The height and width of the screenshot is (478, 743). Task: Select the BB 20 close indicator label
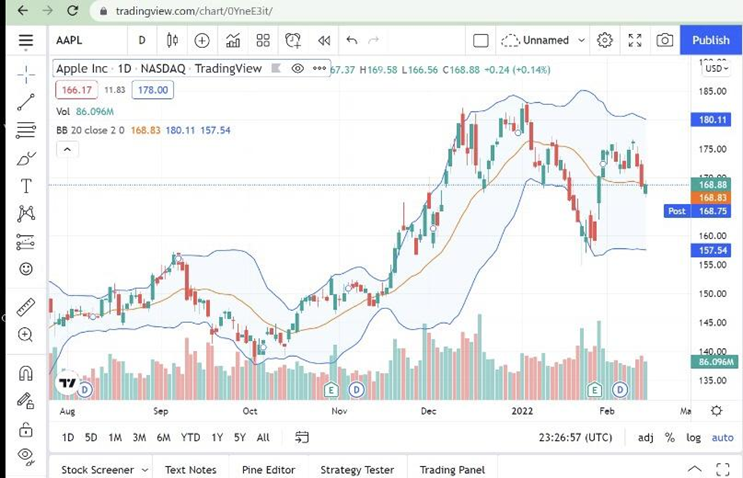pos(91,130)
